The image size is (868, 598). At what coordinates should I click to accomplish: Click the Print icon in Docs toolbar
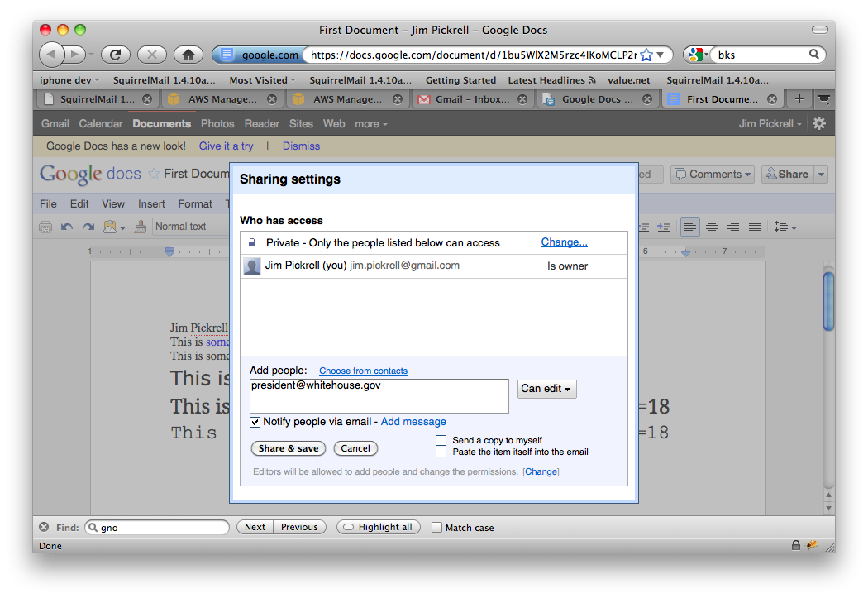(45, 227)
